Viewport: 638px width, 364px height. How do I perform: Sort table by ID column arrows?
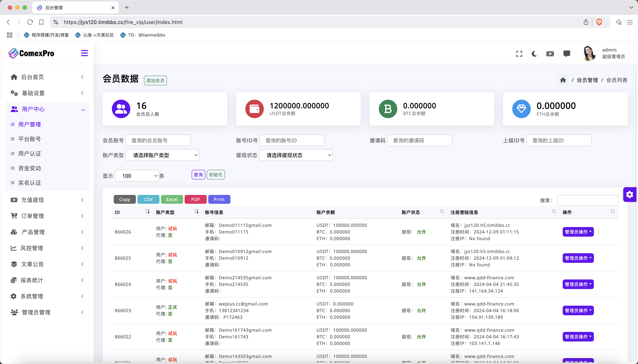148,212
